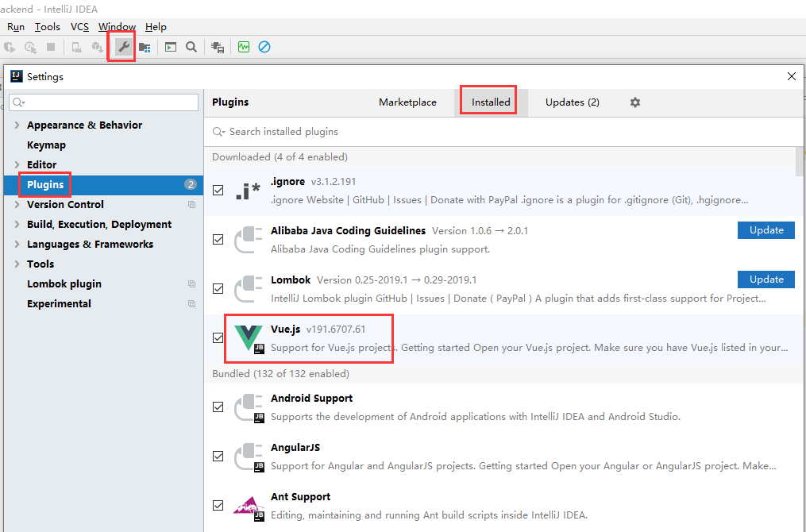Click the Plugins update count badge 2
Image resolution: width=806 pixels, height=532 pixels.
pyautogui.click(x=191, y=184)
